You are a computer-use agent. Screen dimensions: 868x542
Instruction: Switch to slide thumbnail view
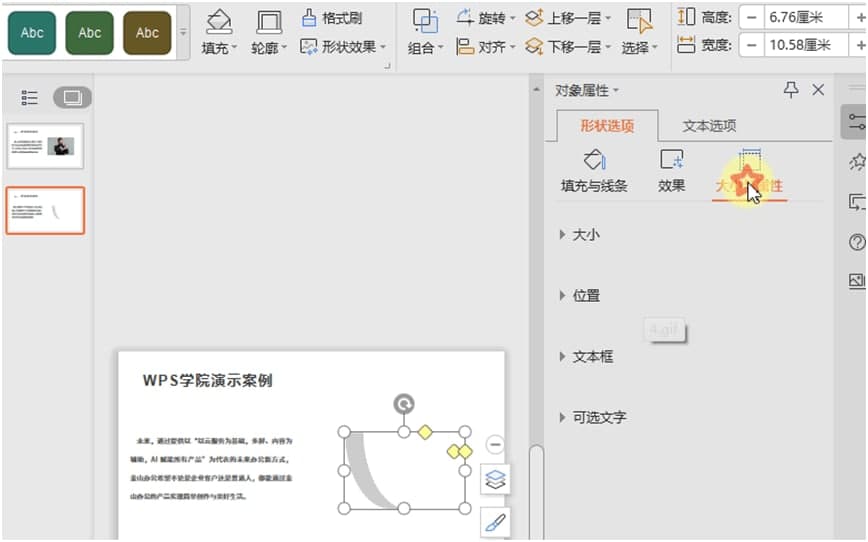click(x=72, y=98)
